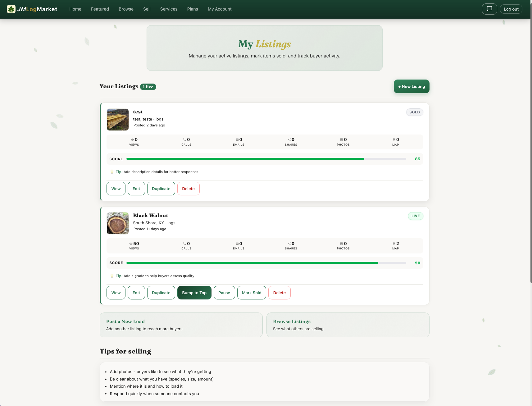Viewport: 532px width, 406px height.
Task: Click the JM Log Market leaf logo
Action: (11, 9)
